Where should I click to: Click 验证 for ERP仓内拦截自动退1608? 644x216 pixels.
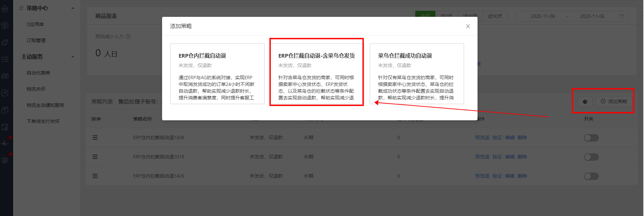click(x=497, y=137)
